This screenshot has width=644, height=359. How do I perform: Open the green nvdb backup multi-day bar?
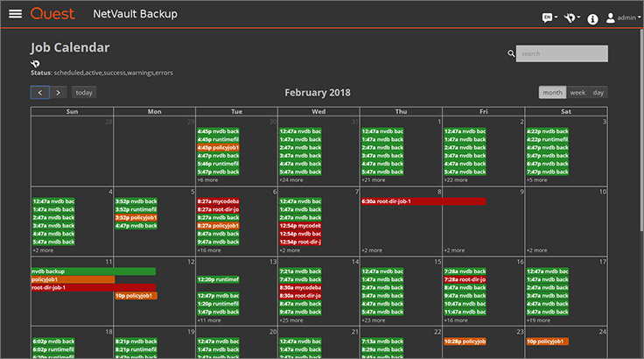(x=94, y=271)
